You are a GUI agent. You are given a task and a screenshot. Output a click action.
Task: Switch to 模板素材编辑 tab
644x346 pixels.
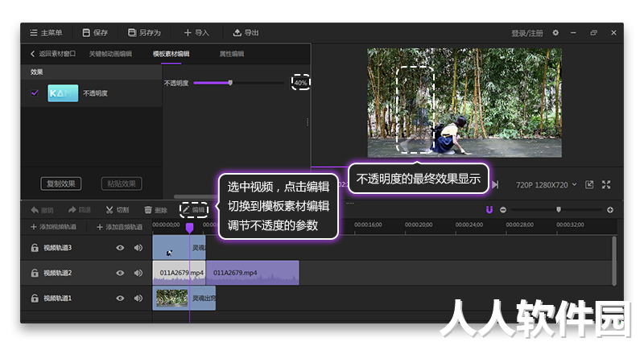tap(171, 54)
